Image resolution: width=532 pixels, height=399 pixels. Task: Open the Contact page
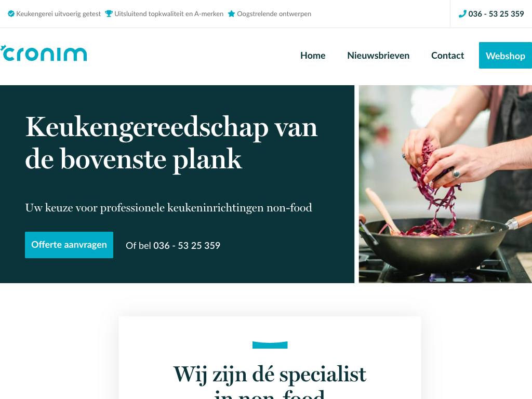(447, 55)
